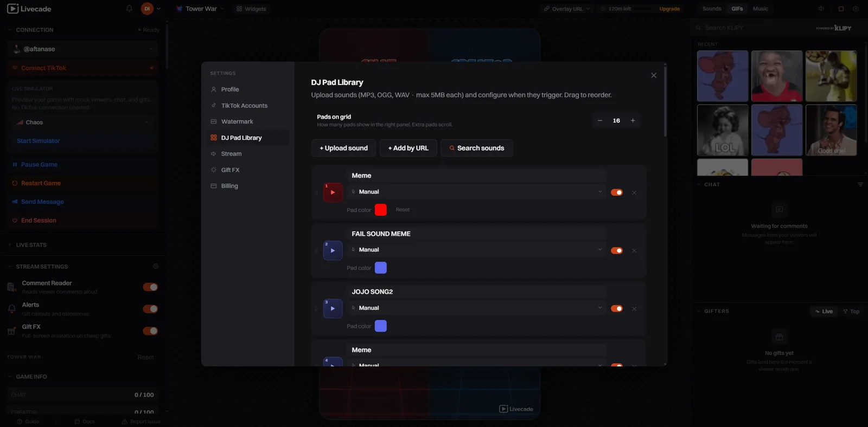This screenshot has width=868, height=427.
Task: Open the Widgets menu
Action: click(x=251, y=9)
